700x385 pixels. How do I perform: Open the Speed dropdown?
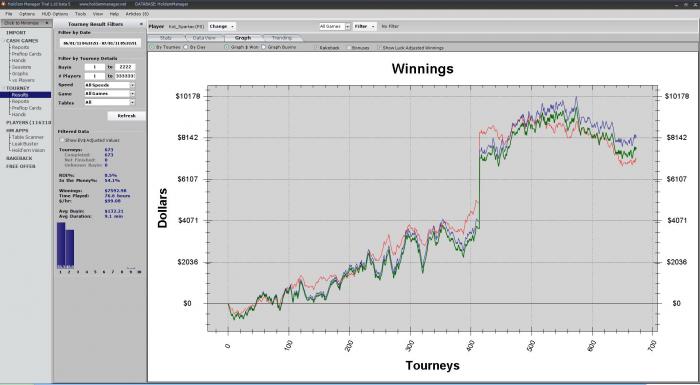tap(109, 85)
